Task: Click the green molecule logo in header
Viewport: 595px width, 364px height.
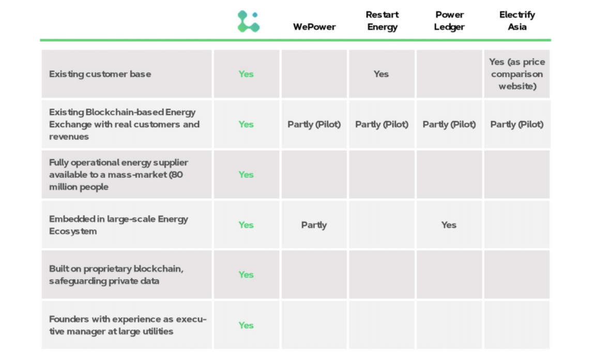Action: point(249,21)
